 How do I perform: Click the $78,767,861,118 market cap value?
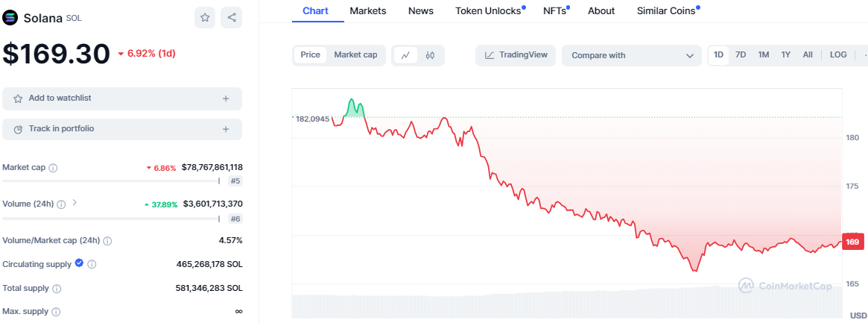[x=212, y=167]
